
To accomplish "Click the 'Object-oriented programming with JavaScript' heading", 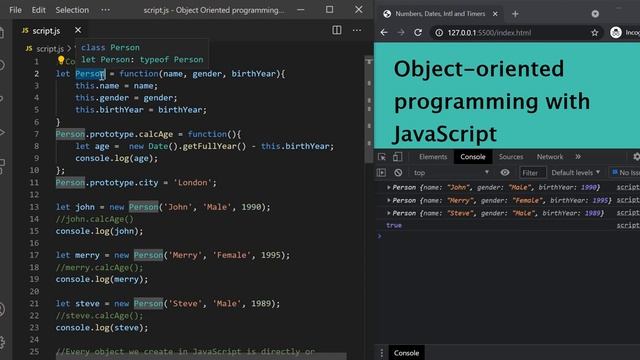I will (492, 102).
